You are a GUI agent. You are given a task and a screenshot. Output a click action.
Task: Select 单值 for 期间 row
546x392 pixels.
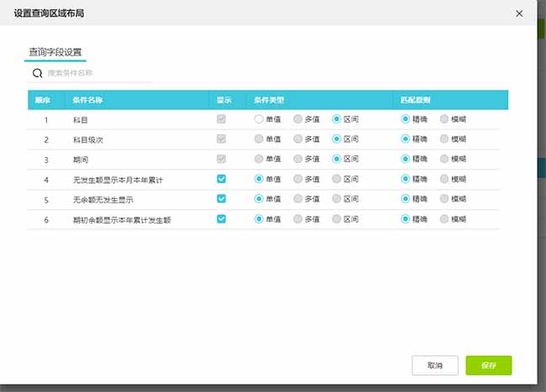tap(259, 159)
